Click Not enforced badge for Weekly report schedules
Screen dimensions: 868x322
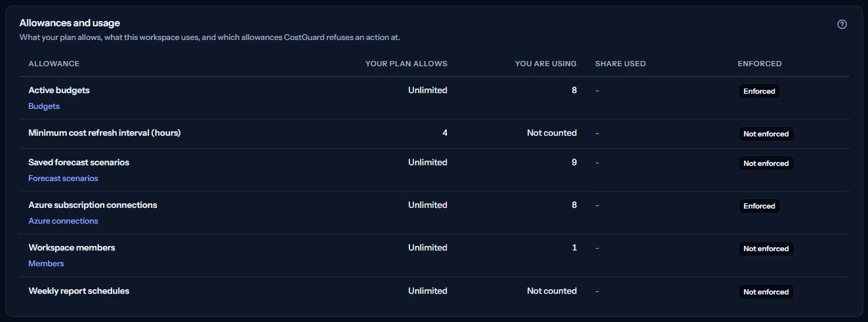click(x=766, y=292)
